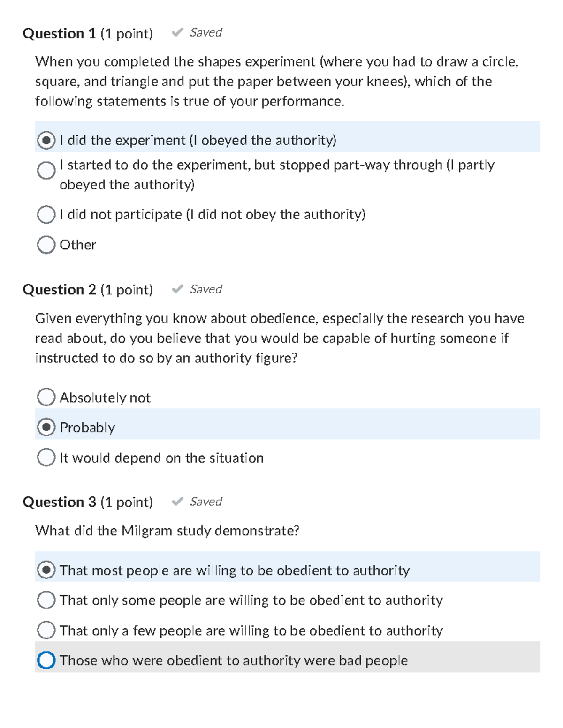Select the "Other" option for Question 1

(x=46, y=244)
